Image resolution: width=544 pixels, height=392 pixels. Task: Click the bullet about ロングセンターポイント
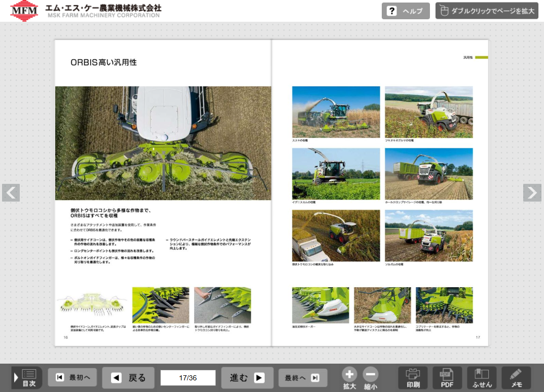coord(112,251)
